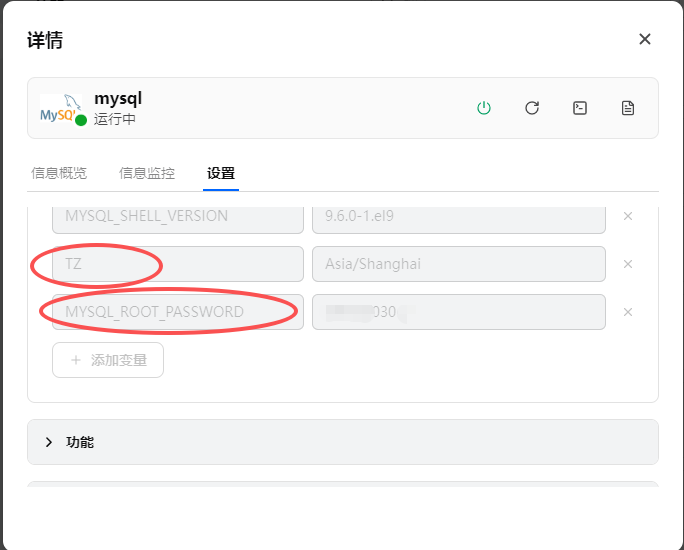Open the 信息监控 tab

click(147, 173)
